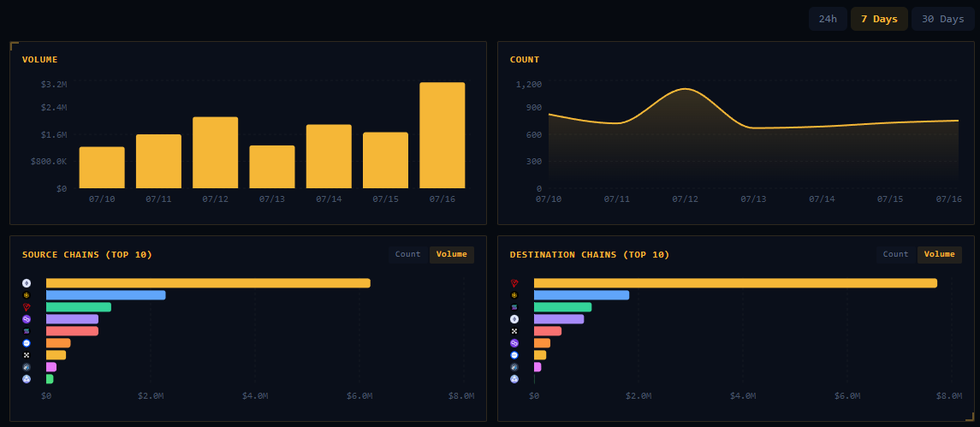980x427 pixels.
Task: Click the light lavender triangle icon in Source Chains
Action: [27, 379]
